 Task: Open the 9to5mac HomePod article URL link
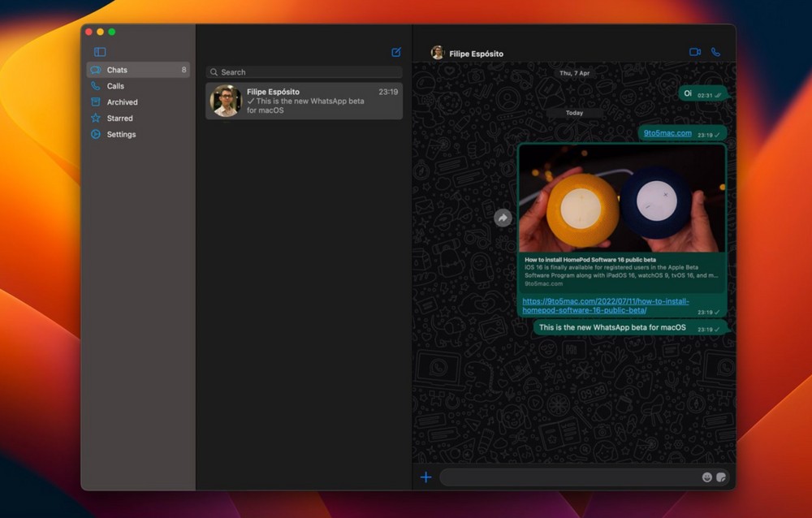[606, 305]
